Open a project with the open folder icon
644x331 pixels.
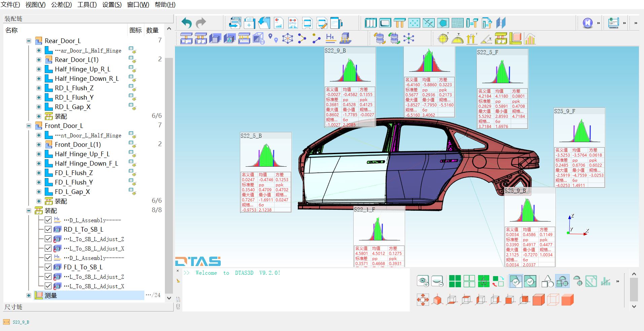264,23
